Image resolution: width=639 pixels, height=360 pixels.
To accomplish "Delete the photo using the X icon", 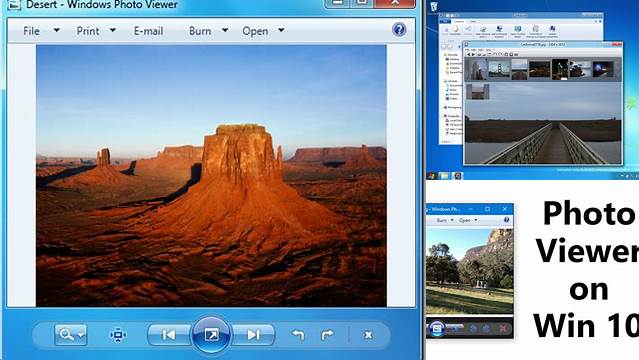I will pos(368,335).
